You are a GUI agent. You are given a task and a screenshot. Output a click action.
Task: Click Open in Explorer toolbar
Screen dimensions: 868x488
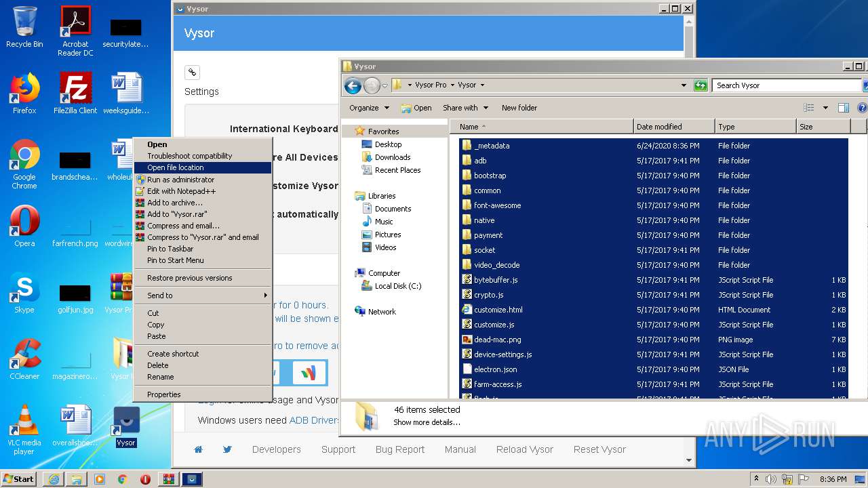(x=416, y=108)
